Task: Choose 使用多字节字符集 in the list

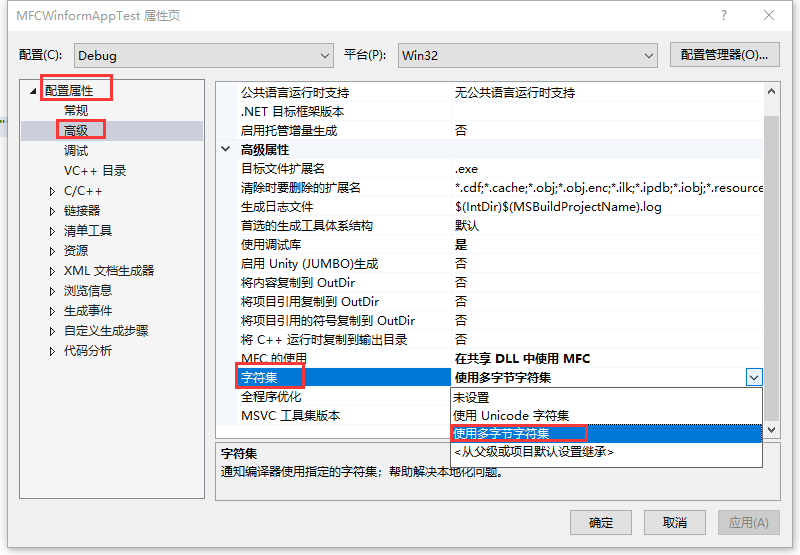Action: [606, 434]
